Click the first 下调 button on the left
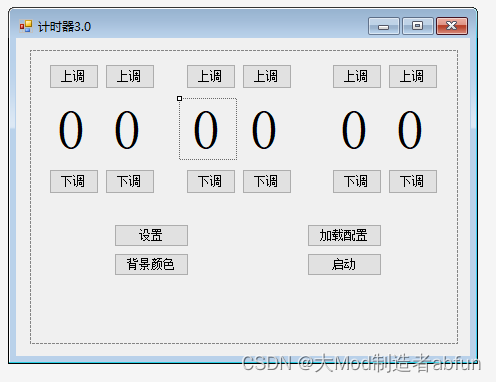 (x=74, y=181)
